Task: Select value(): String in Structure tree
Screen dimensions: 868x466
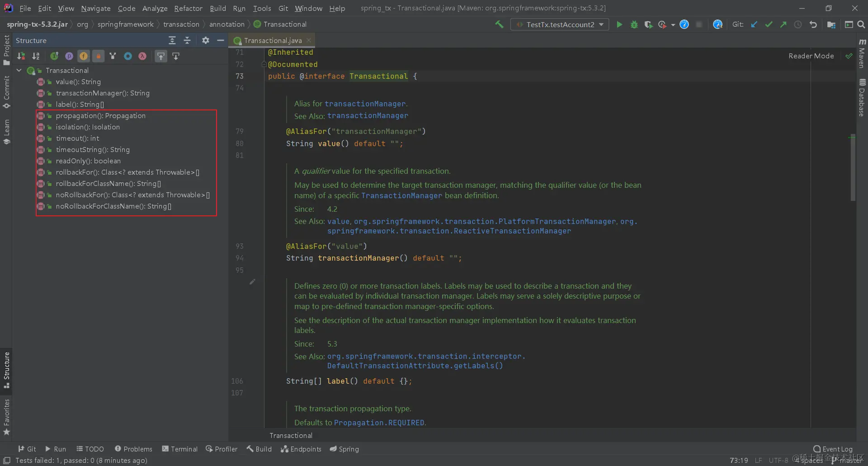Action: point(78,82)
